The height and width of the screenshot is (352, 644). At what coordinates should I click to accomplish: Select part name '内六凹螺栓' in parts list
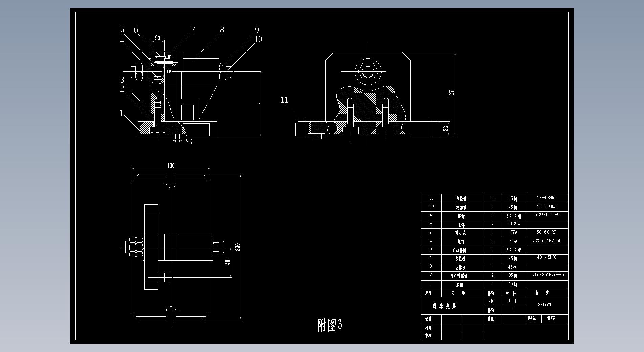[458, 276]
